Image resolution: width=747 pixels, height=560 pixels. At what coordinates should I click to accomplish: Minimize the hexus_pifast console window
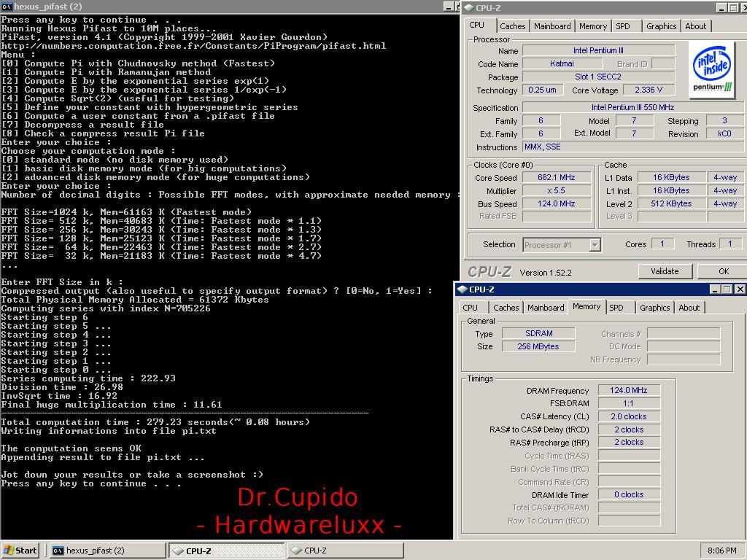pyautogui.click(x=449, y=6)
